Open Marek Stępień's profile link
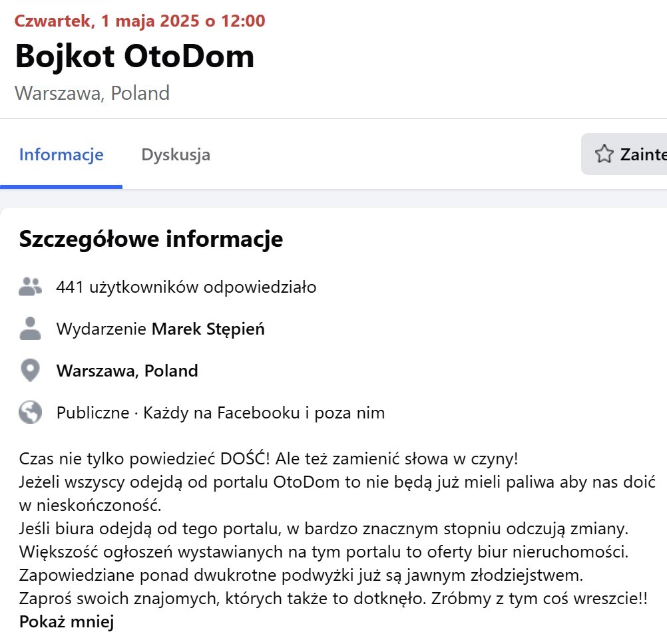 pos(208,329)
